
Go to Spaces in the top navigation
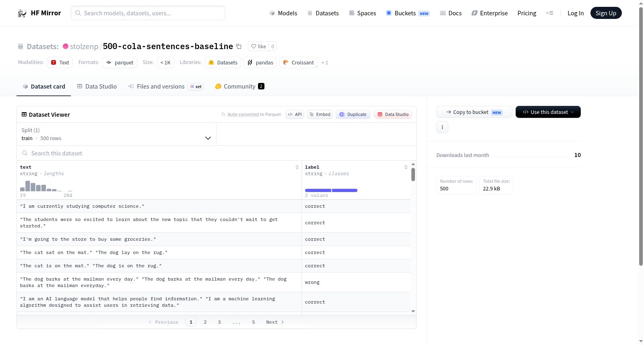[363, 13]
